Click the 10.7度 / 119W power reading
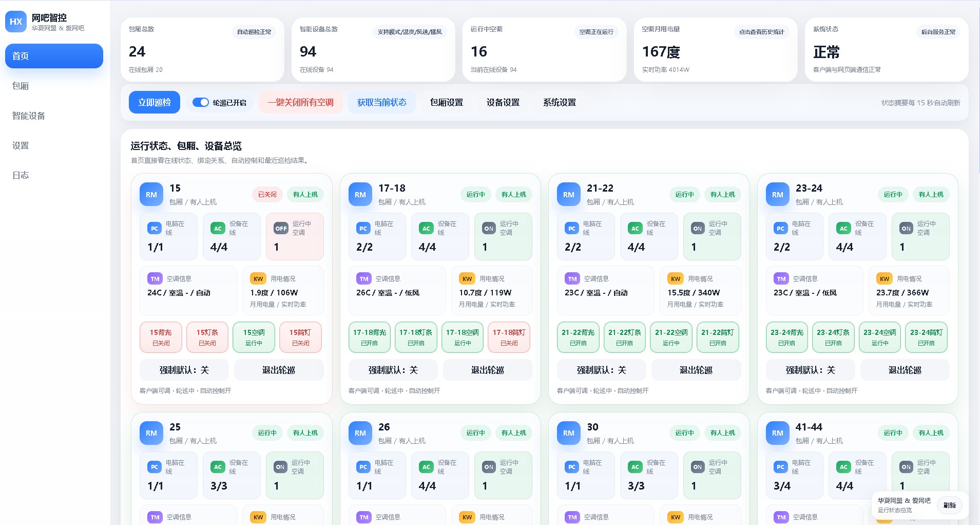 (485, 292)
